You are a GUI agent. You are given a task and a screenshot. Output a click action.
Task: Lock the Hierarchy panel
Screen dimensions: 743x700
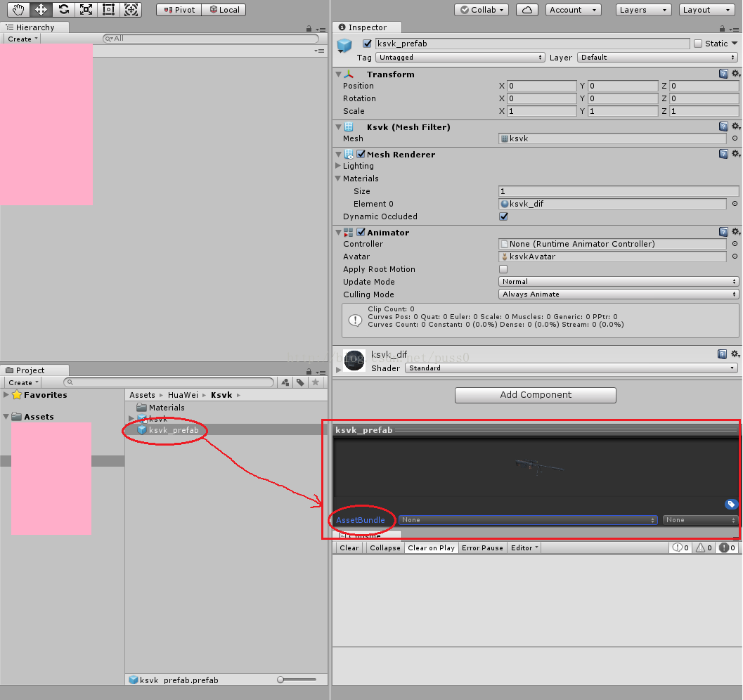[309, 28]
